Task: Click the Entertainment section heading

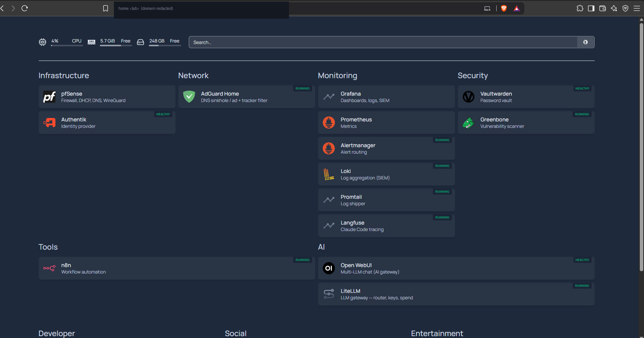Action: coord(437,333)
